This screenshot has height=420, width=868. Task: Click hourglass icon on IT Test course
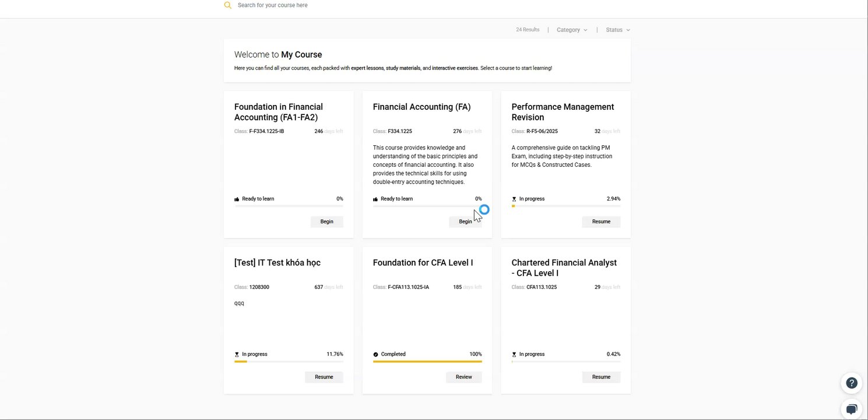(x=237, y=355)
